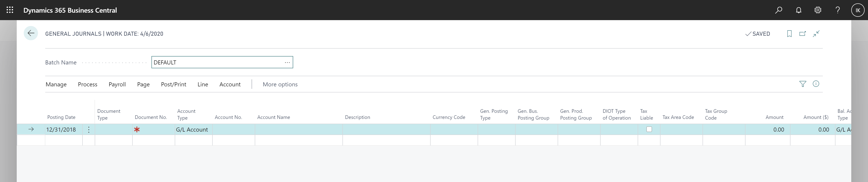Screen dimensions: 868x182
Task: Click the Account No. cell in first row
Action: (234, 129)
